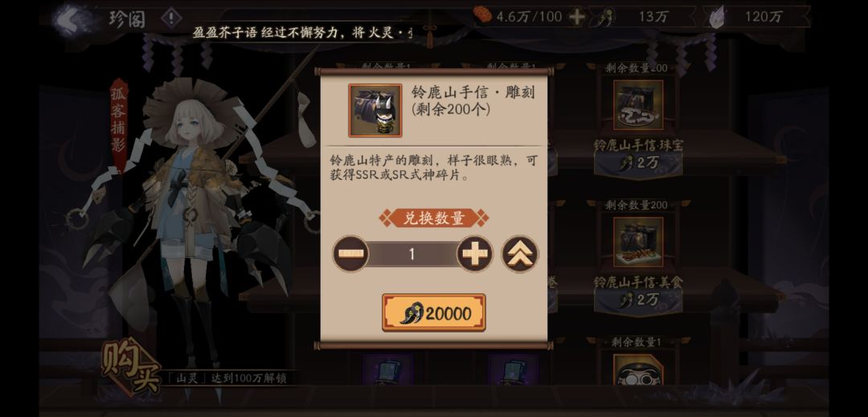Set max quantity with double-chevron button
Screen dimensions: 868x417
click(x=520, y=254)
